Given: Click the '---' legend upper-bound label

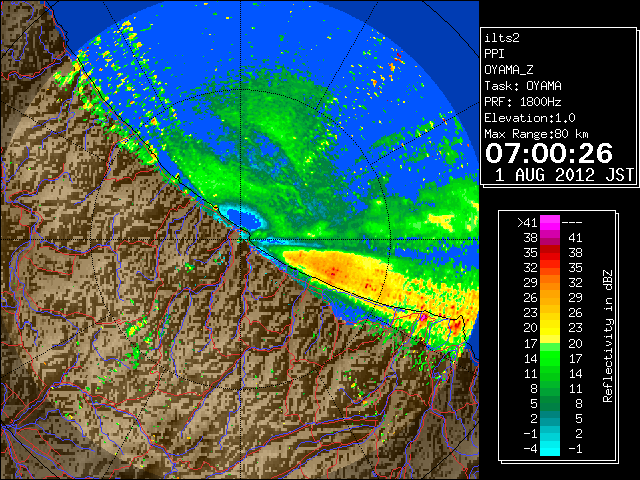Looking at the screenshot, I should click(x=572, y=222).
